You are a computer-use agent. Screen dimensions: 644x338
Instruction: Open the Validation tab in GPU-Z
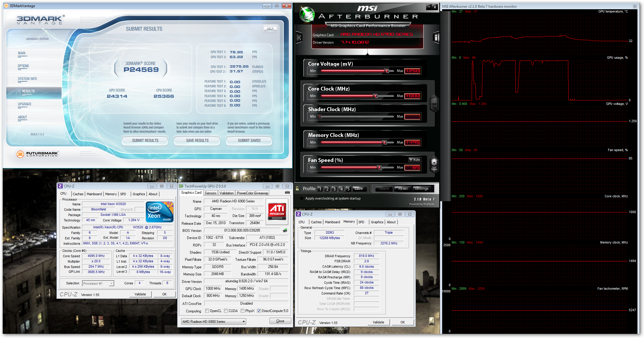coord(227,193)
